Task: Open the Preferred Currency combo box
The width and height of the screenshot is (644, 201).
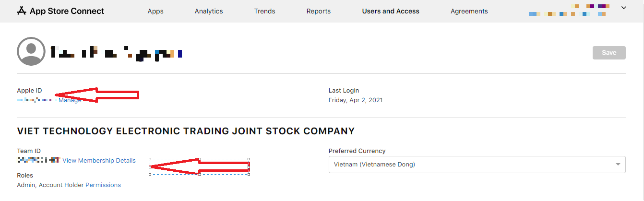Action: click(477, 165)
